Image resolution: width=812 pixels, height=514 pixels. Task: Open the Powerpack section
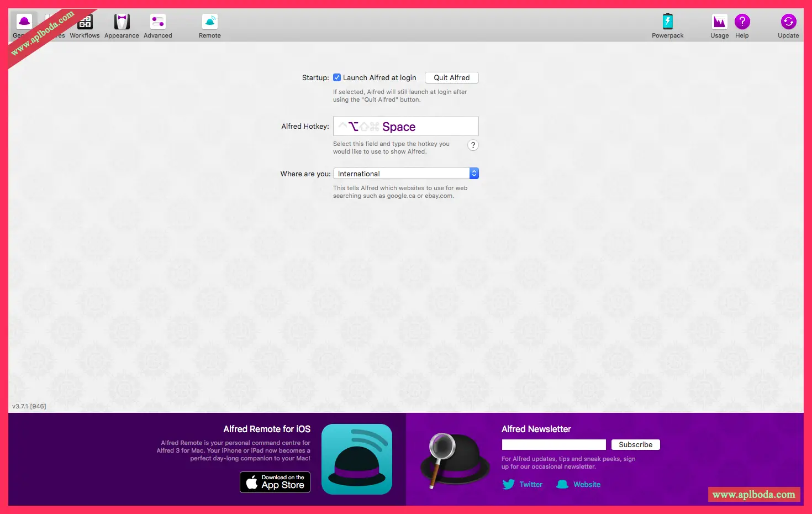point(667,26)
